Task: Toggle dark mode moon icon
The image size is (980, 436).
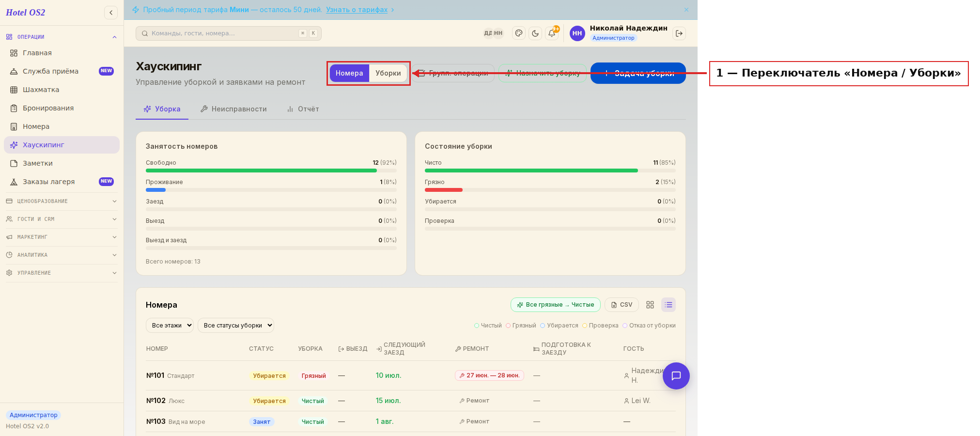Action: click(x=535, y=33)
